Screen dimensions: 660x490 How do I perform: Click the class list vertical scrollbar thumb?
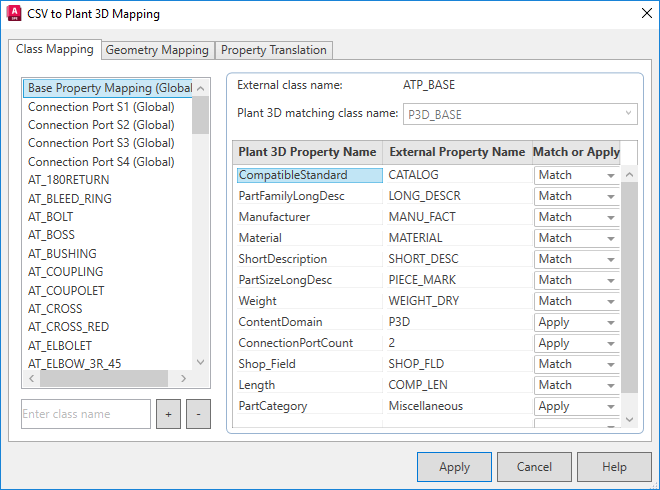pyautogui.click(x=201, y=115)
